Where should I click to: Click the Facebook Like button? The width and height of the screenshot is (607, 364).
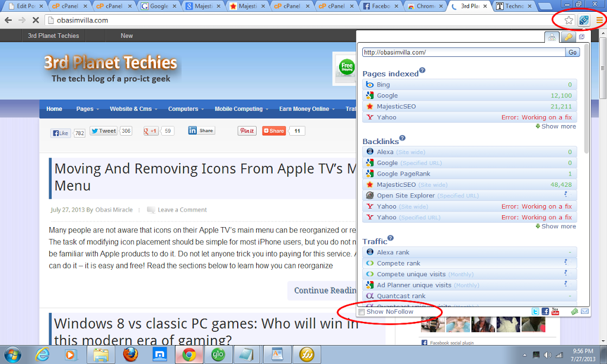[x=60, y=133]
